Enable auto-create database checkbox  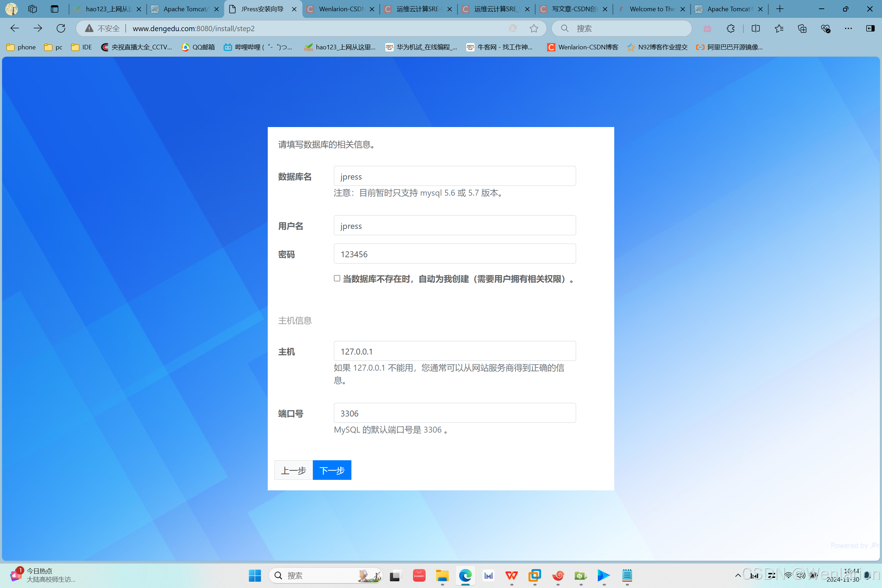coord(337,278)
